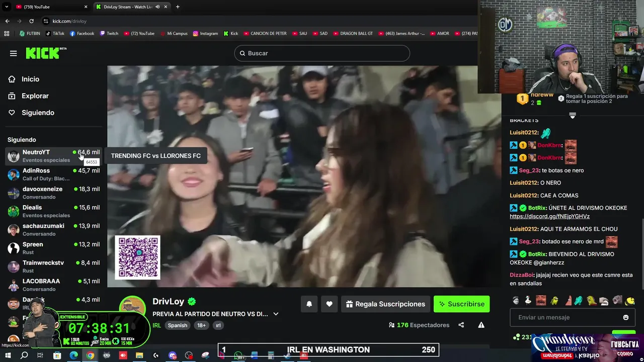Open the Facebook bookmark
Image resolution: width=644 pixels, height=362 pixels.
point(82,34)
